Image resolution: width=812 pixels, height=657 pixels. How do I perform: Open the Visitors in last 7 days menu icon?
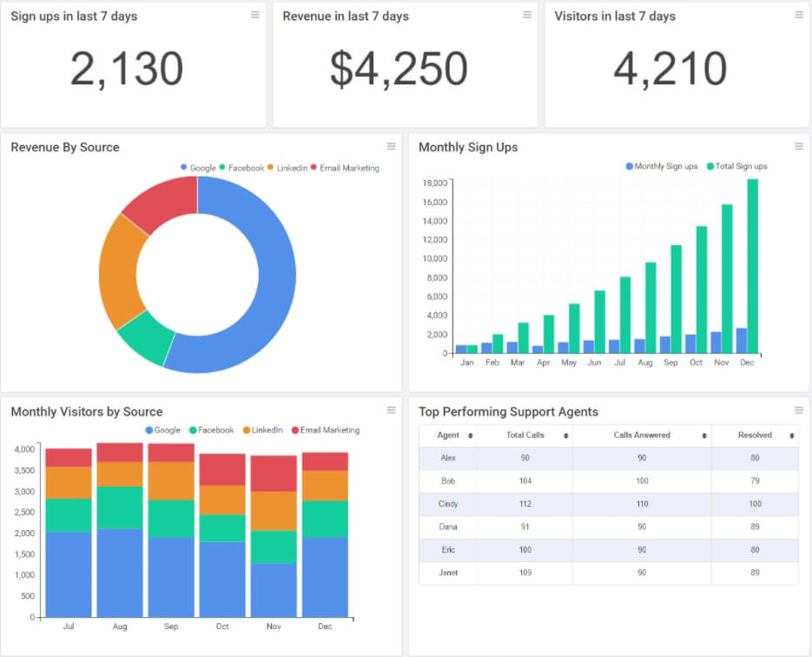pos(799,15)
